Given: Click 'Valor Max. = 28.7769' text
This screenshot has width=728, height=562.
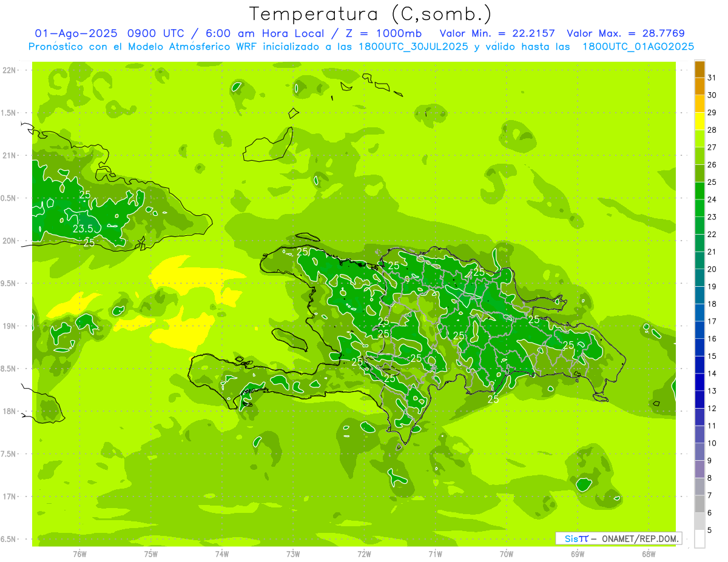Looking at the screenshot, I should click(625, 33).
